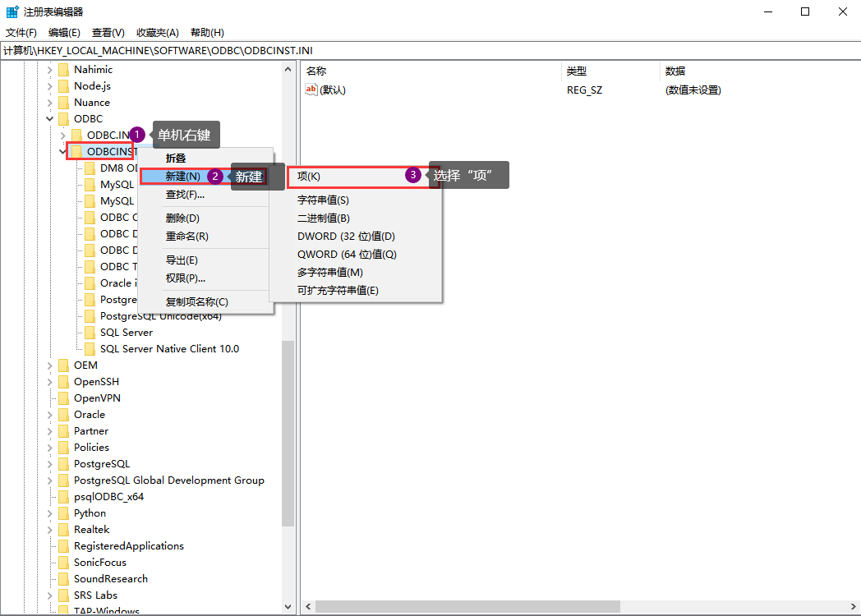
Task: Choose QWORD (64 位)值(Q) option
Action: point(355,255)
